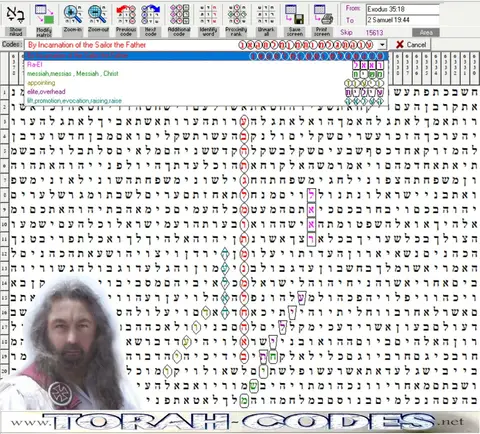Expand the Codes dropdown arrow
Image resolution: width=480 pixels, height=434 pixels.
click(382, 45)
